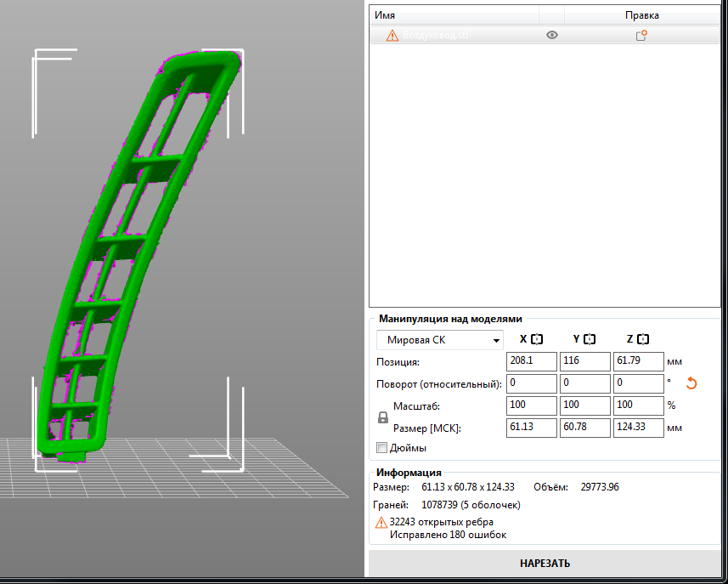This screenshot has height=584, width=728.
Task: Open edit icon for Воздуховод.stl
Action: tap(641, 36)
